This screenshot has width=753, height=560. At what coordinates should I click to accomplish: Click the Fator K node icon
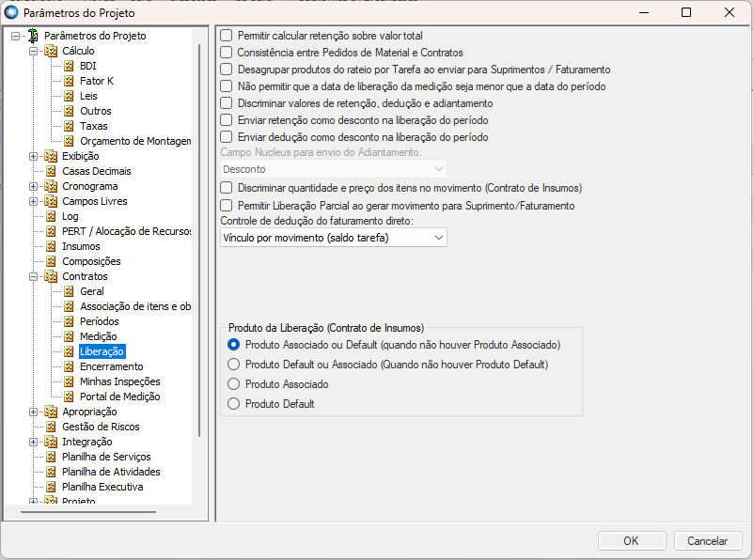[69, 81]
